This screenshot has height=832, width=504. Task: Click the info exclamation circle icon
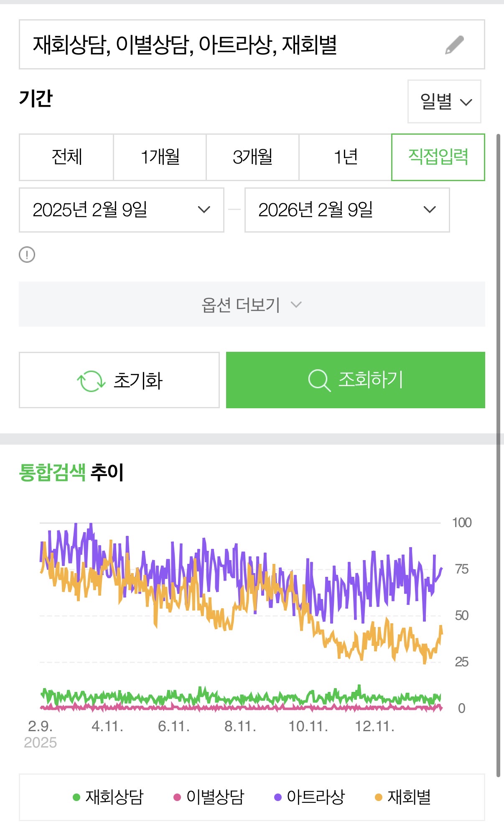pyautogui.click(x=27, y=254)
